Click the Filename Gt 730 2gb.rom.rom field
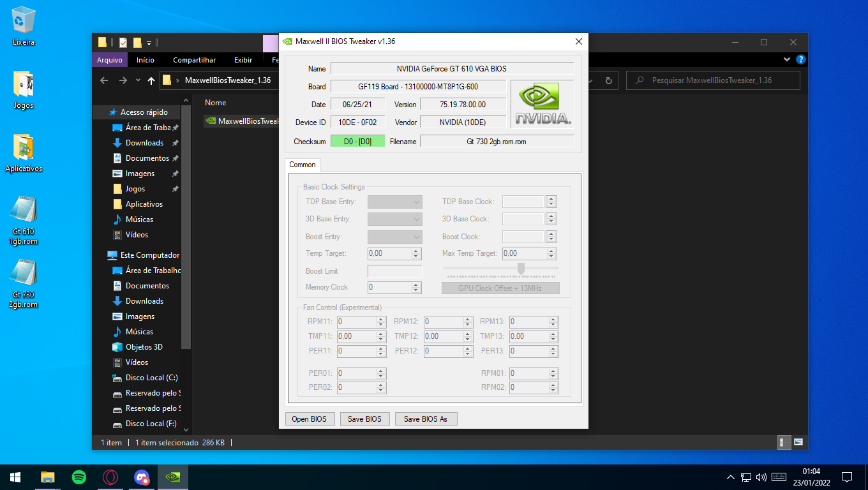This screenshot has height=490, width=868. (497, 142)
